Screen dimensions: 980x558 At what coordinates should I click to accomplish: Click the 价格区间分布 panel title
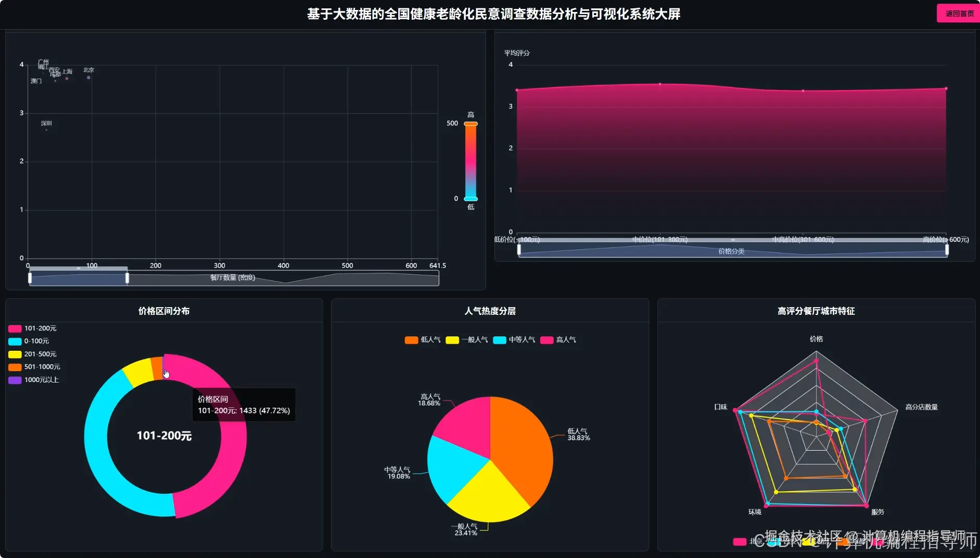pos(164,311)
